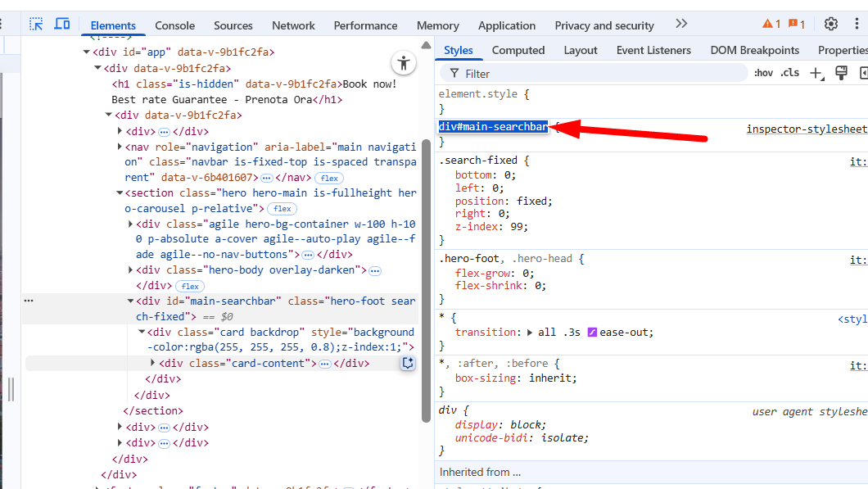
Task: Switch to the Computed tab
Action: click(x=518, y=50)
